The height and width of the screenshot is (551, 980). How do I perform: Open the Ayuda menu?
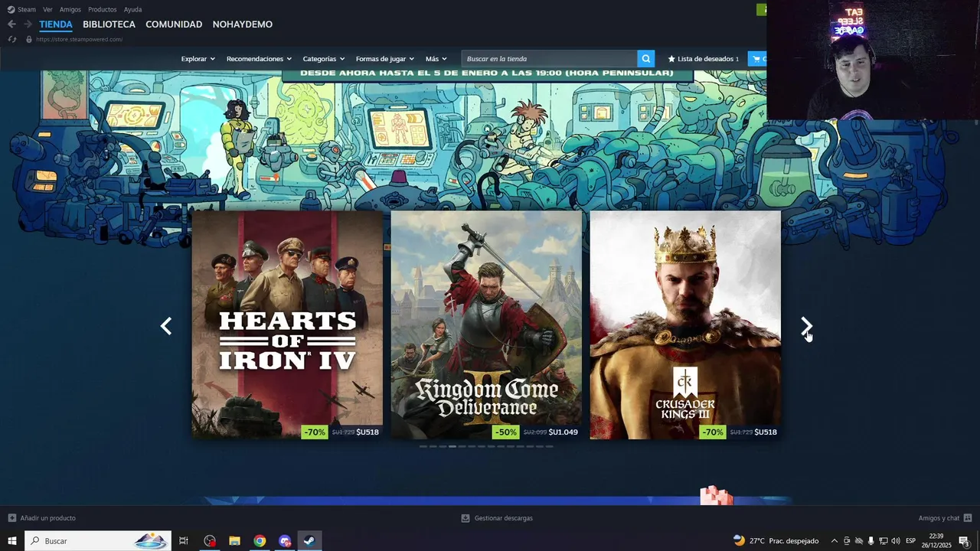tap(133, 9)
